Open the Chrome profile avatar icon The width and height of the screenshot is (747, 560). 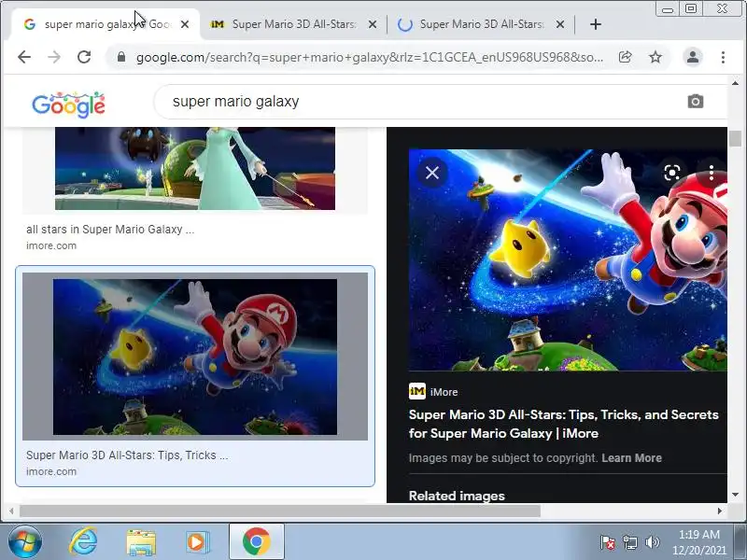[x=693, y=57]
